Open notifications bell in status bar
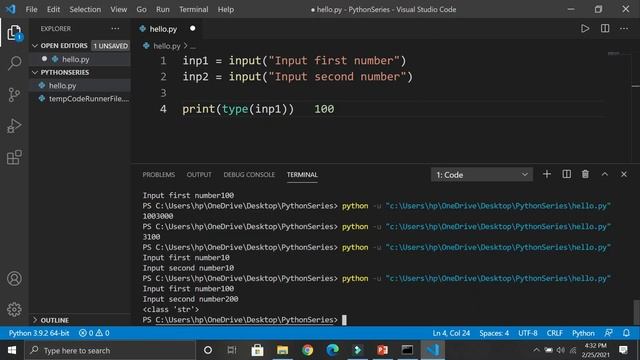 click(627, 333)
